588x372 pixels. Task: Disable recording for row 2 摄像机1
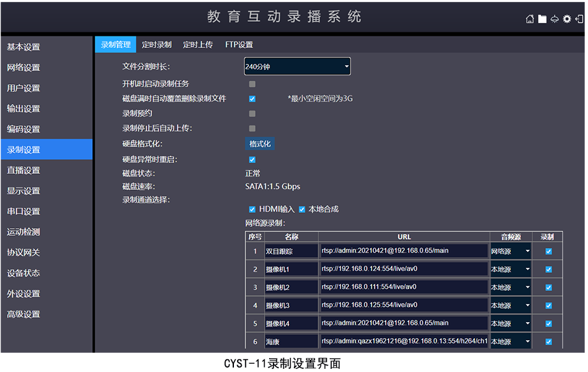coord(548,270)
